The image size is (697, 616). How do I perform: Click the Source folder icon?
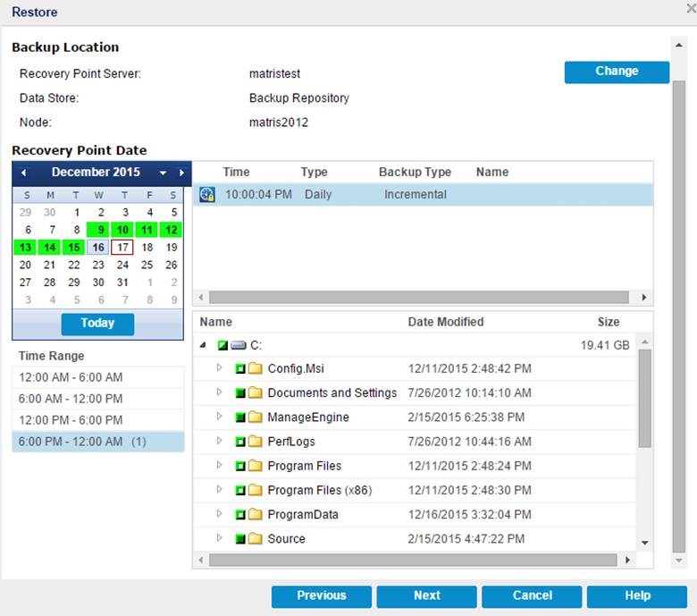(256, 538)
